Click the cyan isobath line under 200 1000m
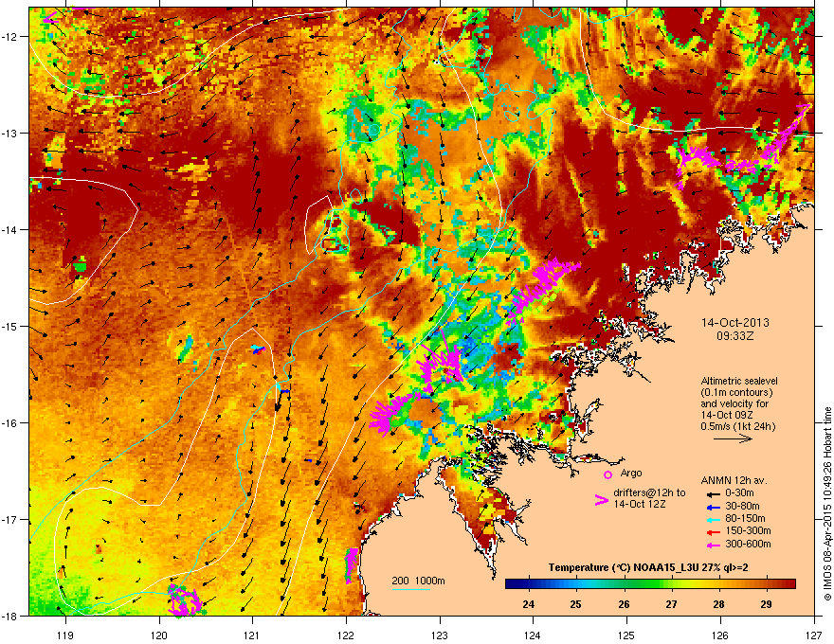The height and width of the screenshot is (644, 834). 410,589
